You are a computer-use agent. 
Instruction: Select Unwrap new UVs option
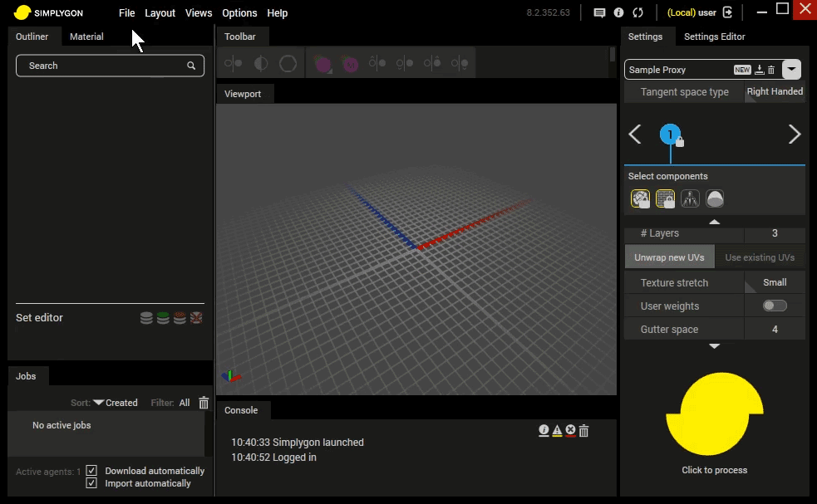(669, 257)
